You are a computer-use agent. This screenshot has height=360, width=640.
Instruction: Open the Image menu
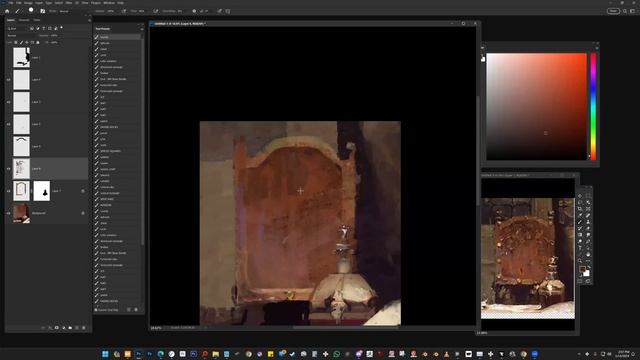(28, 3)
